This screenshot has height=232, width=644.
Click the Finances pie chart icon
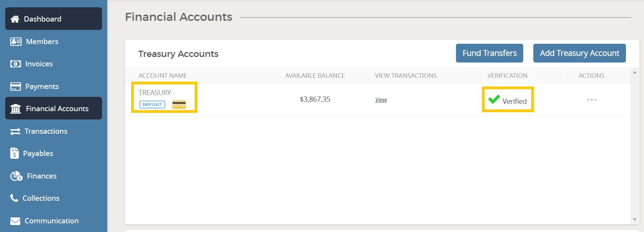[x=16, y=176]
